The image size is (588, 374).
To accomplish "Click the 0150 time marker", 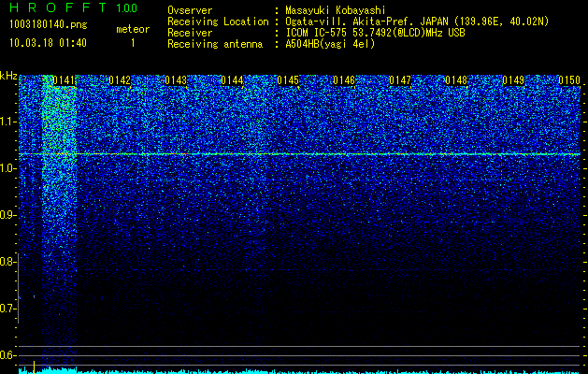I will (x=569, y=80).
